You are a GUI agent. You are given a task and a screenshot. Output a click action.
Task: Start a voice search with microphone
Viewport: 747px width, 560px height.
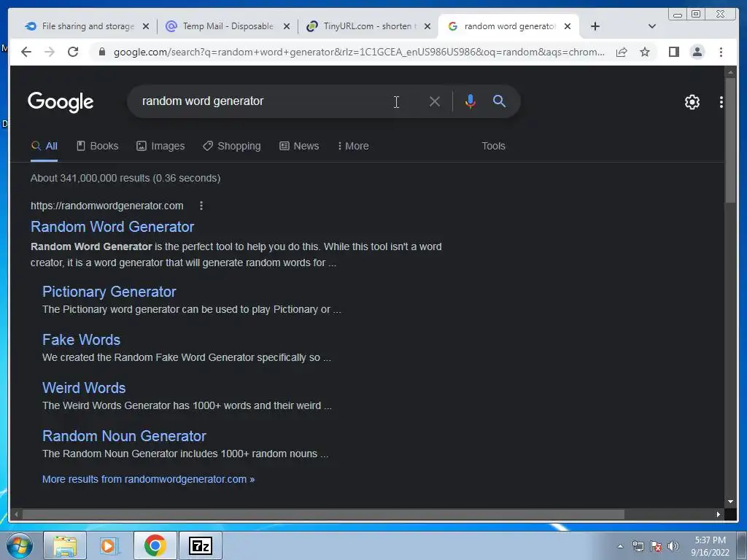point(471,101)
